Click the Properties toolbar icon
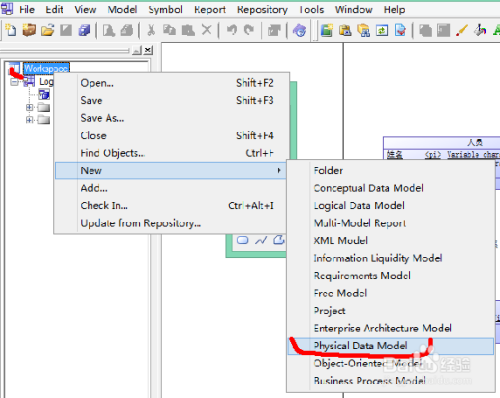 tap(274, 30)
